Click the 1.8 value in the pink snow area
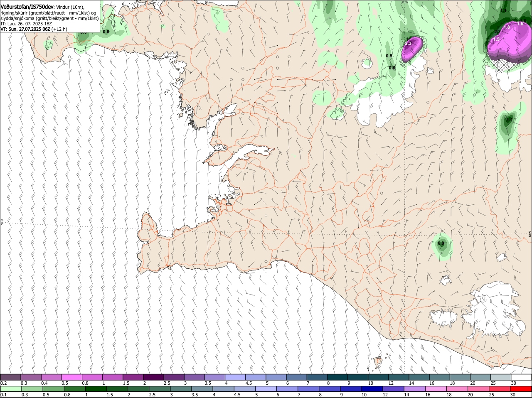 [507, 27]
